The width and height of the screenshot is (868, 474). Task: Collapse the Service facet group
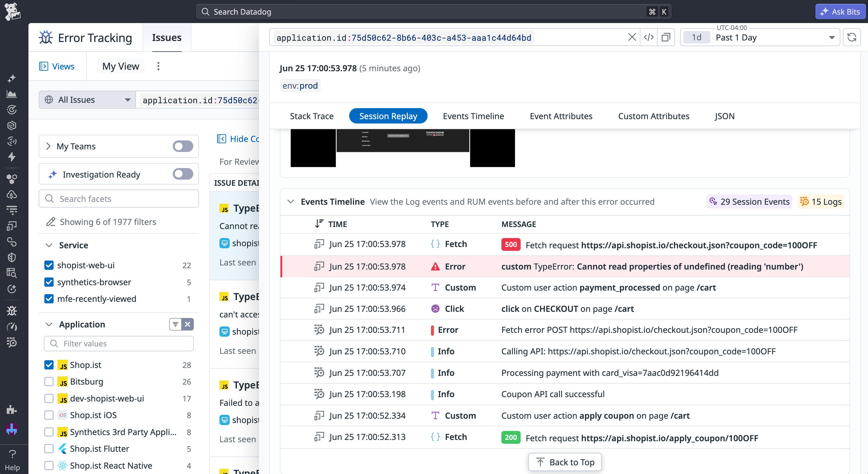pos(49,245)
